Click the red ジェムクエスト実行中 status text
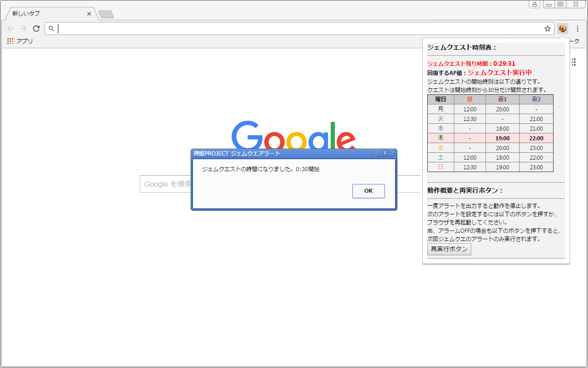The image size is (588, 368). 500,73
